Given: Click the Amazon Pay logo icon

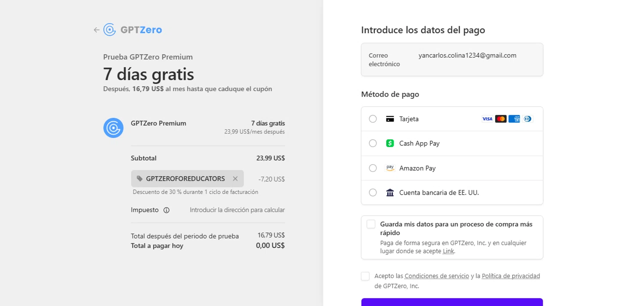Looking at the screenshot, I should pyautogui.click(x=390, y=168).
